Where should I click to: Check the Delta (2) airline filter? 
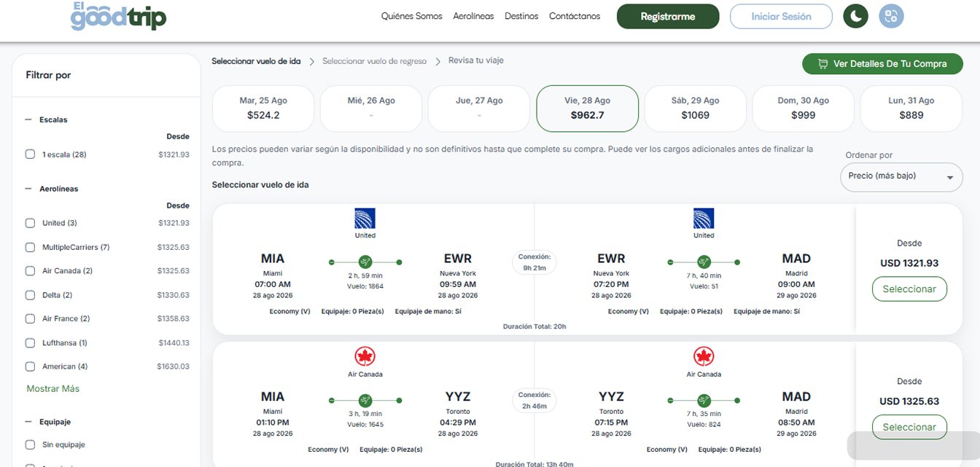(30, 295)
